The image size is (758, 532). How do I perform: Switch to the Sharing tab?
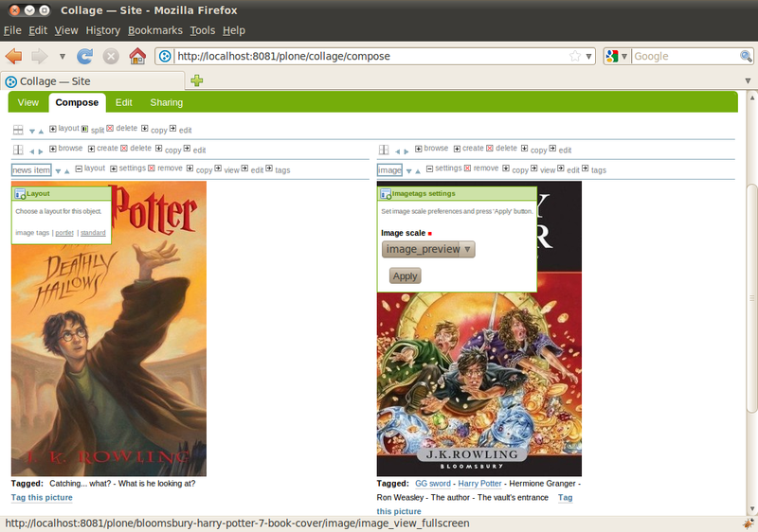[x=166, y=102]
